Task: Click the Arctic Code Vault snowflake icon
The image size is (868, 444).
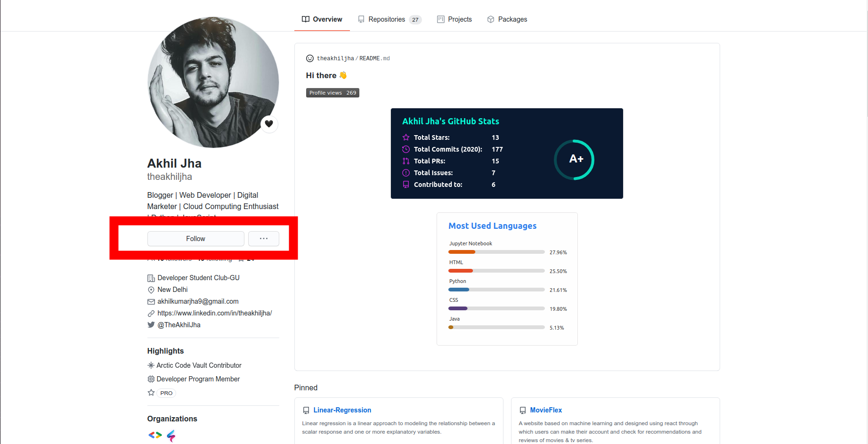Action: 151,365
